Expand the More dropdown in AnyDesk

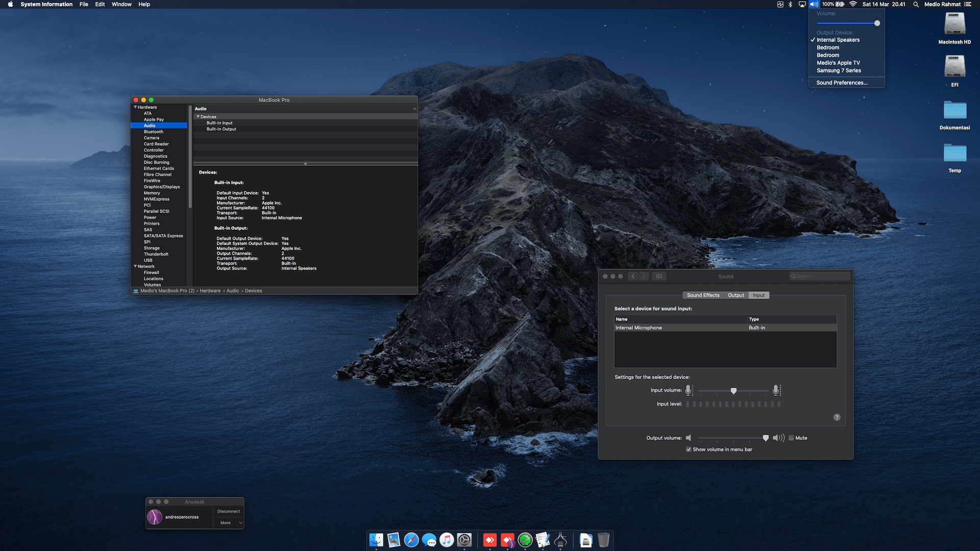click(x=229, y=523)
